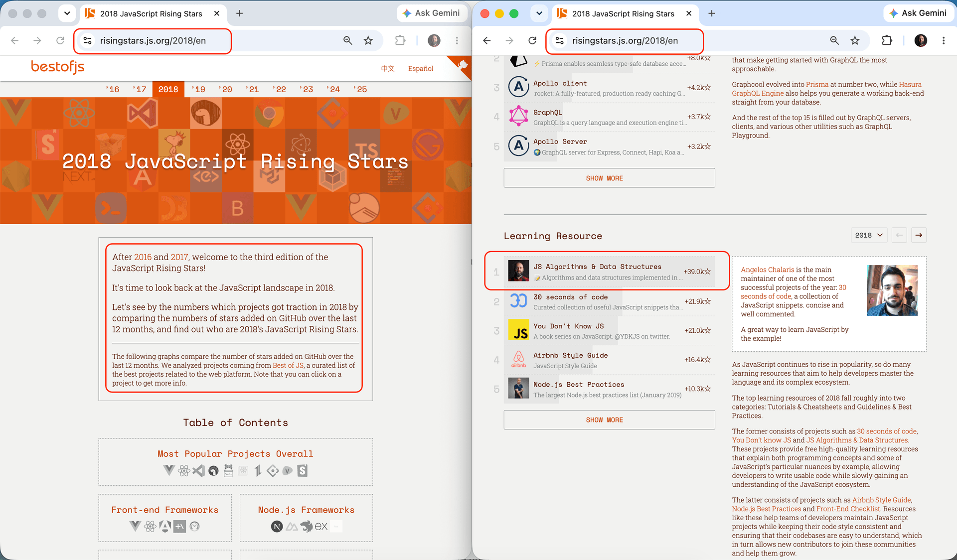Click the pink GraphQL logo icon
Viewport: 957px width, 560px height.
pyautogui.click(x=518, y=117)
